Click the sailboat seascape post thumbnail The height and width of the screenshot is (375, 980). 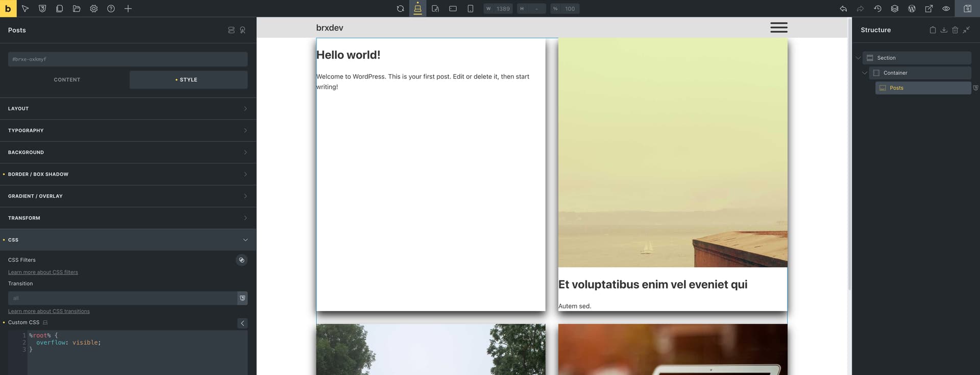(x=673, y=153)
